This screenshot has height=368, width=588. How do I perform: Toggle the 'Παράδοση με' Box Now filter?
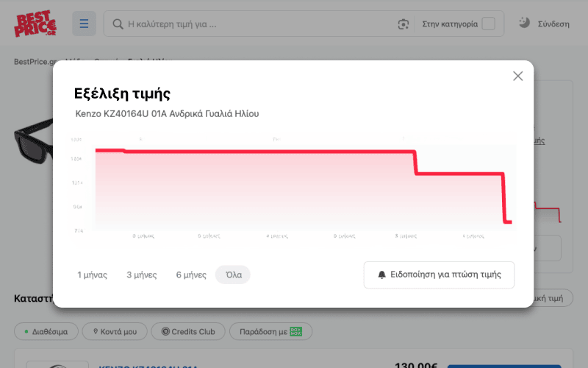(x=270, y=332)
